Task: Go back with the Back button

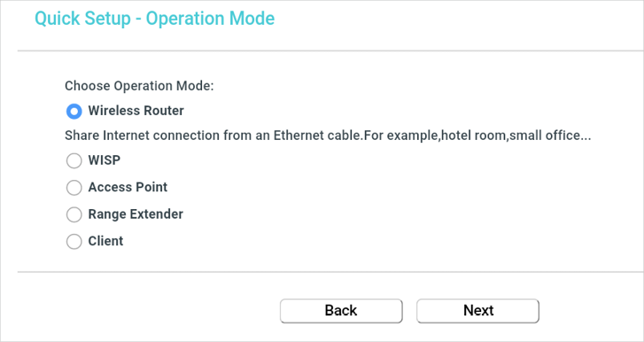Action: click(x=341, y=311)
